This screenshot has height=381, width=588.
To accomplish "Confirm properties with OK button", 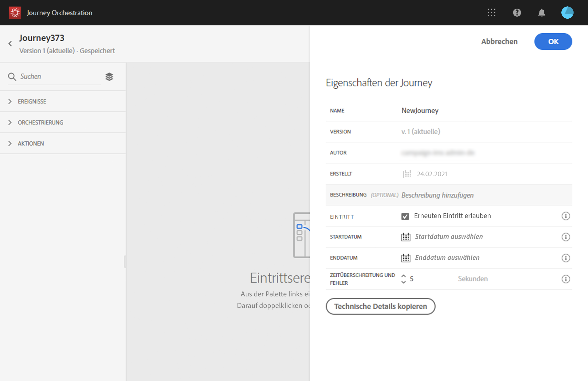I will coord(553,42).
